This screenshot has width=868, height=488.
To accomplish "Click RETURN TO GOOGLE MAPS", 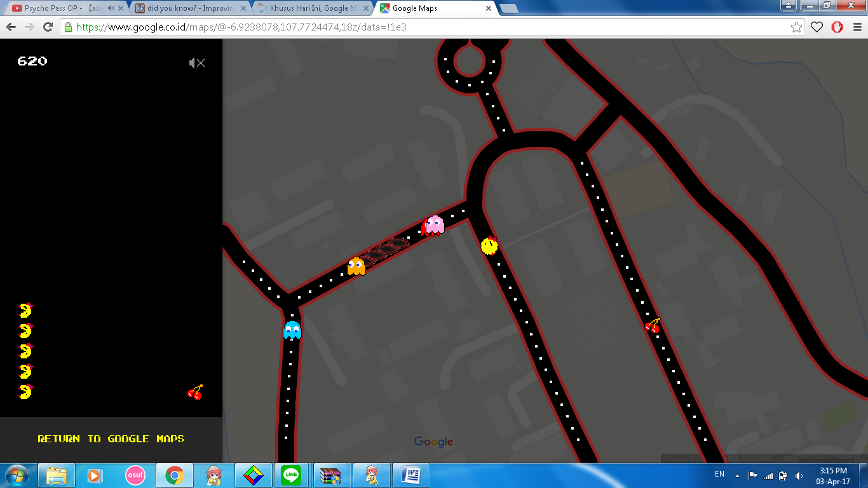I will click(111, 439).
